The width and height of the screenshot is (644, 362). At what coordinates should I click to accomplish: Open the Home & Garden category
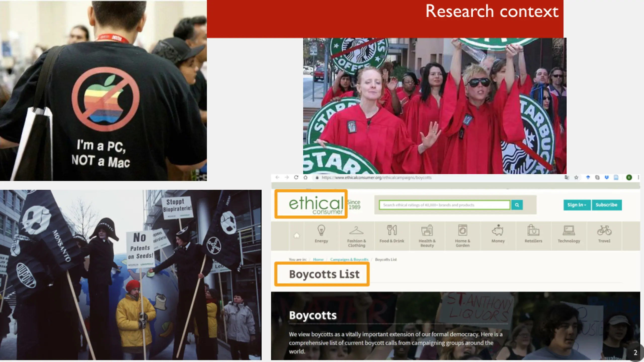coord(463,236)
